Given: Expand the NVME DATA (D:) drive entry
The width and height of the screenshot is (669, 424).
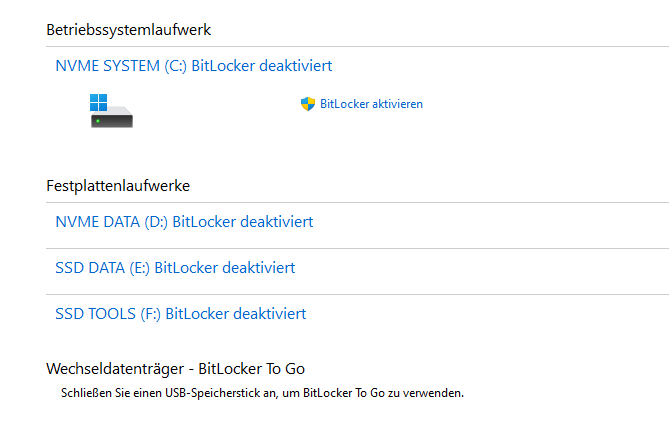Looking at the screenshot, I should (x=184, y=222).
